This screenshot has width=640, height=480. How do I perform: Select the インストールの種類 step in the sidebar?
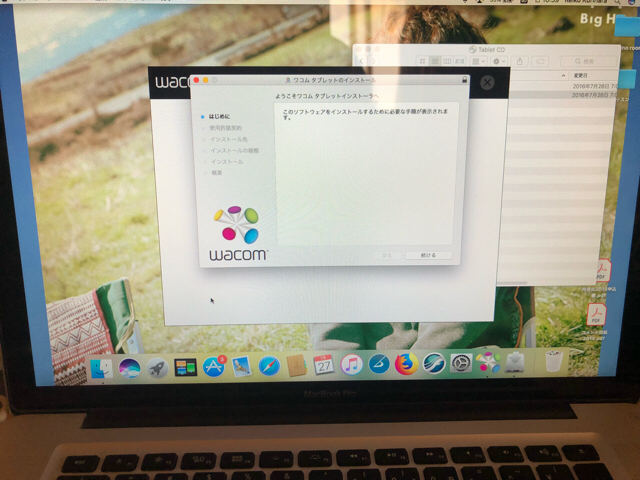[x=234, y=151]
